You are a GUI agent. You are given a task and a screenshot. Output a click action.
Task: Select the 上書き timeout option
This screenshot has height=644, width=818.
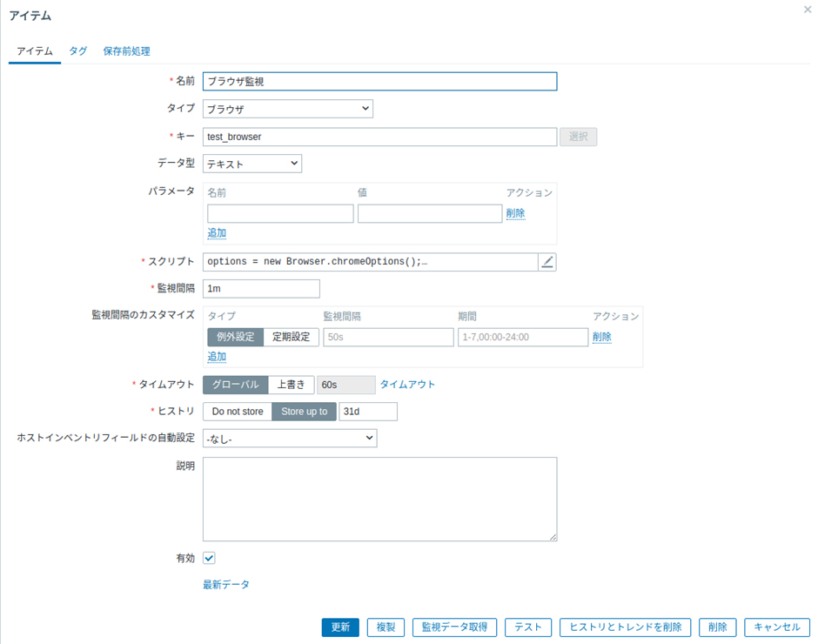[291, 385]
